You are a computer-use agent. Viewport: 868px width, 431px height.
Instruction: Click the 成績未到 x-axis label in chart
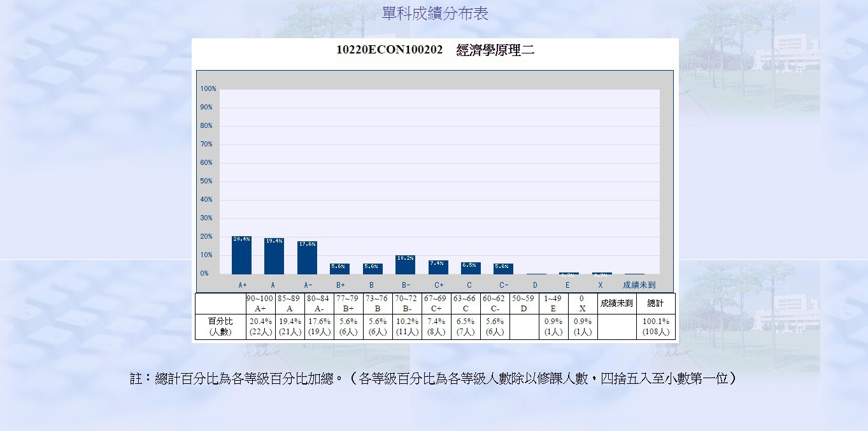639,285
